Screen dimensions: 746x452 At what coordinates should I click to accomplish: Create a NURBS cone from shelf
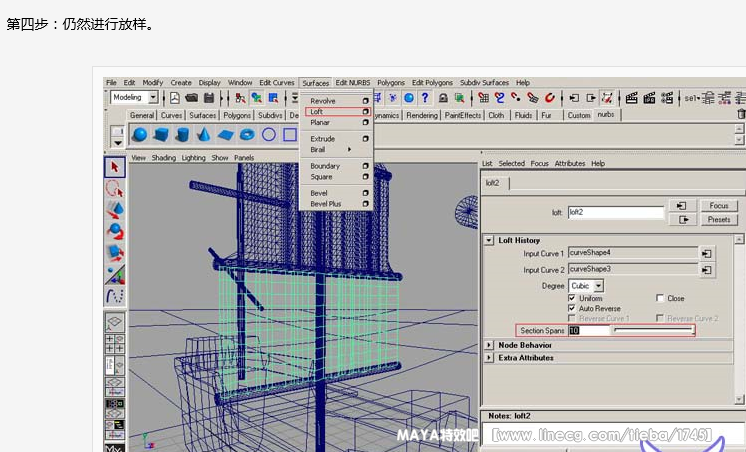tap(203, 135)
